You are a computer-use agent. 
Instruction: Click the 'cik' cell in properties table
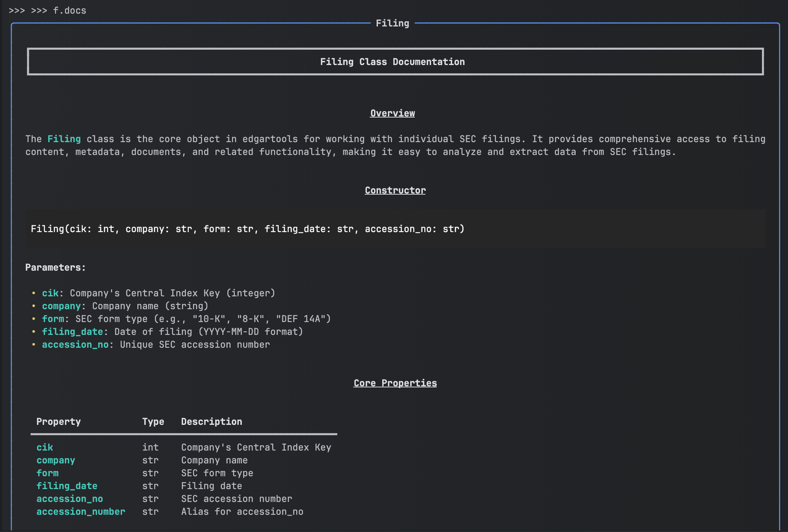[45, 447]
